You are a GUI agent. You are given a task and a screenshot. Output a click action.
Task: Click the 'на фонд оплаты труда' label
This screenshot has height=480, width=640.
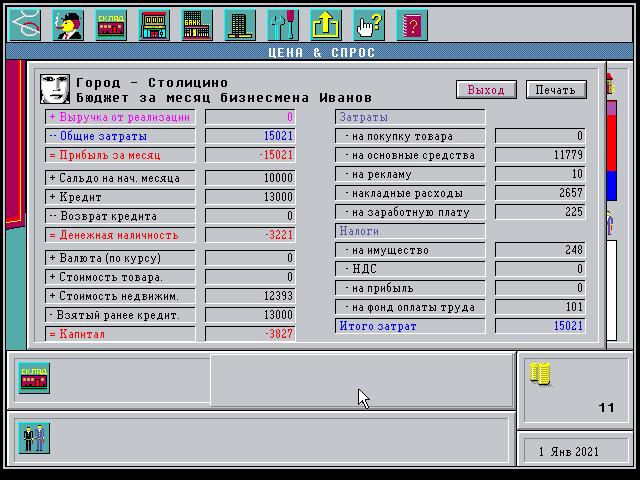410,307
